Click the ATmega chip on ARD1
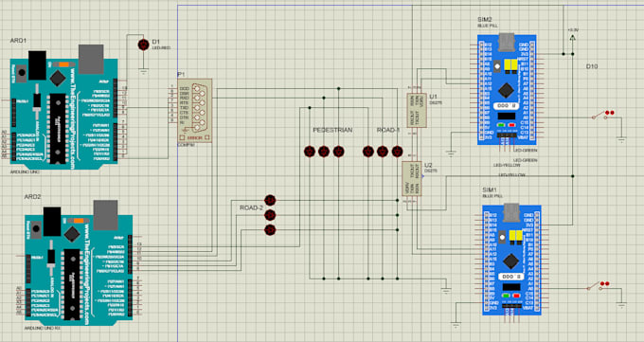Viewport: 644px width, 342px height. tap(58, 129)
